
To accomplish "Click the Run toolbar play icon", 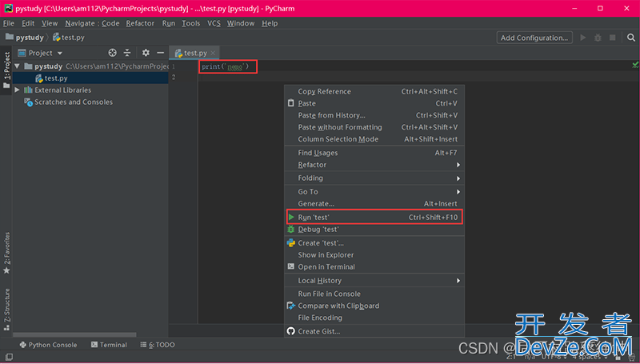I will point(583,38).
